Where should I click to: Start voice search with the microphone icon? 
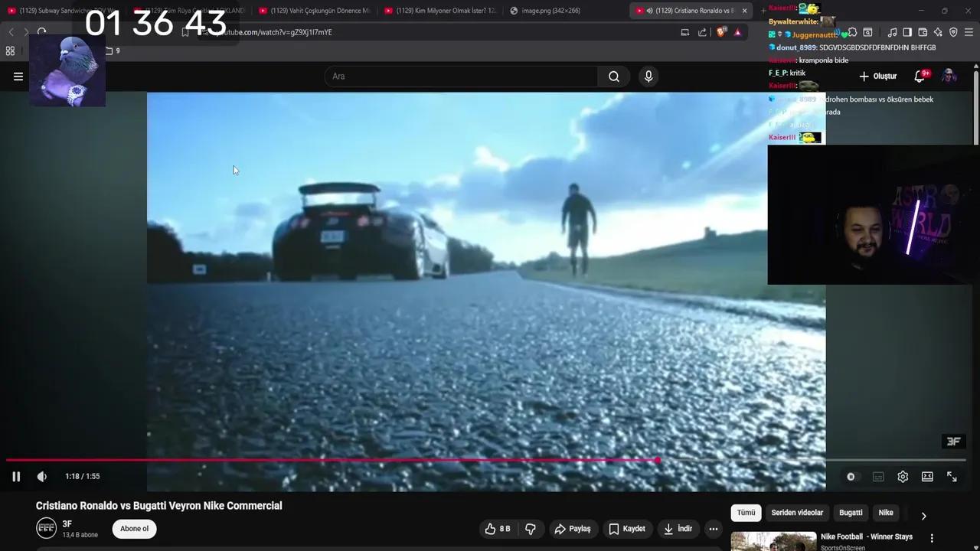click(x=648, y=77)
